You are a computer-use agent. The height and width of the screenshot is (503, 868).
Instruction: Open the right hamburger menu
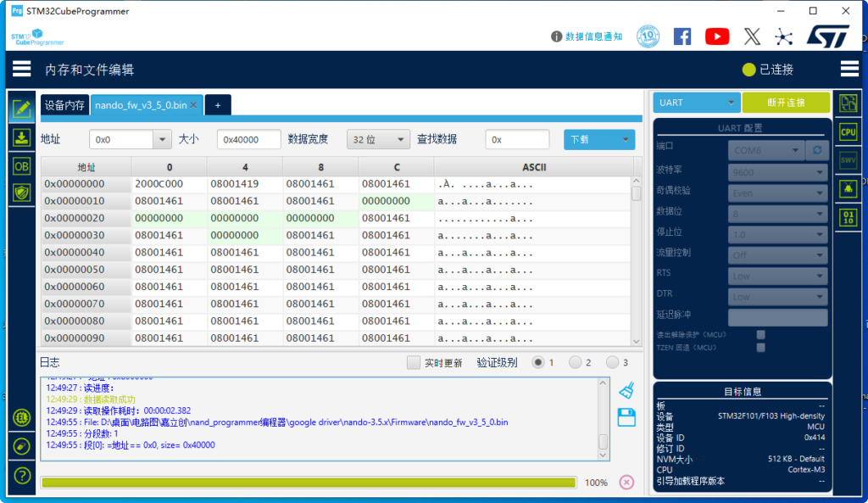[849, 69]
